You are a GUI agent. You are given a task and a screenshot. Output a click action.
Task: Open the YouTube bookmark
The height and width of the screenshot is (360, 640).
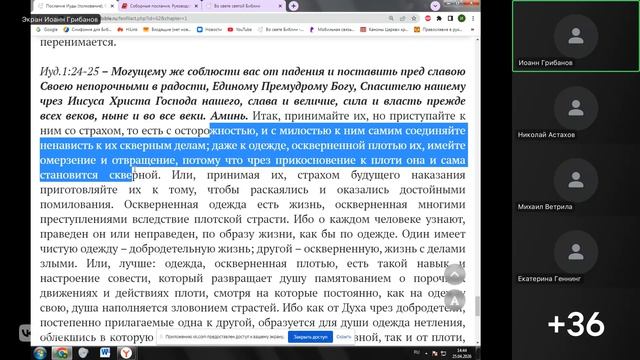tap(240, 29)
